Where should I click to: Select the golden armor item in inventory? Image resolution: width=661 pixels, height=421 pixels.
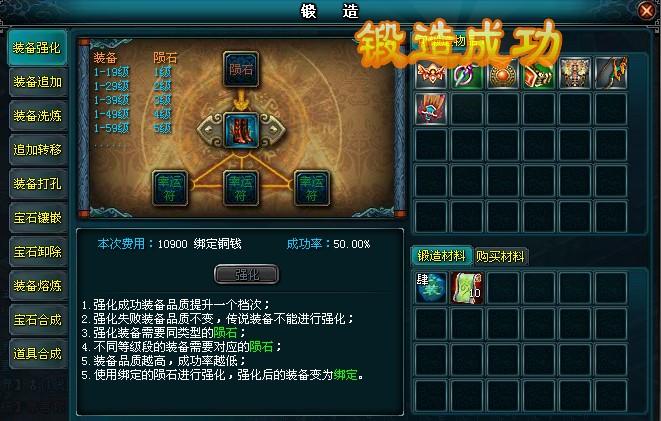(x=575, y=73)
